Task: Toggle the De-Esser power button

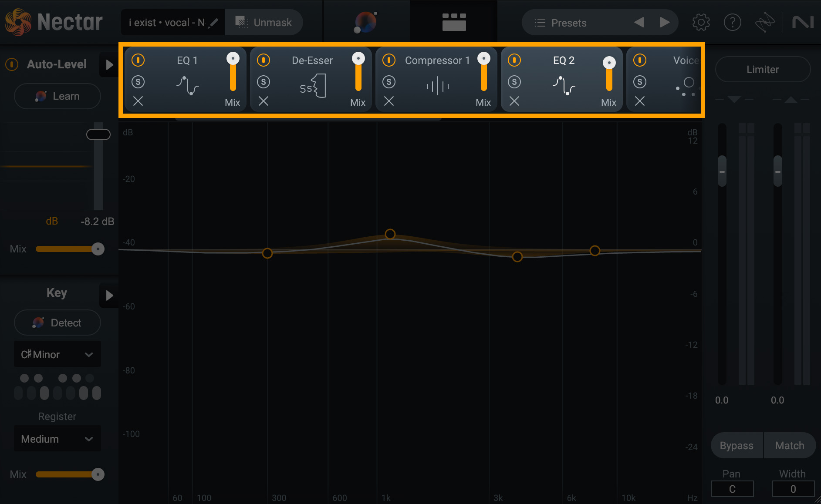Action: [x=264, y=60]
